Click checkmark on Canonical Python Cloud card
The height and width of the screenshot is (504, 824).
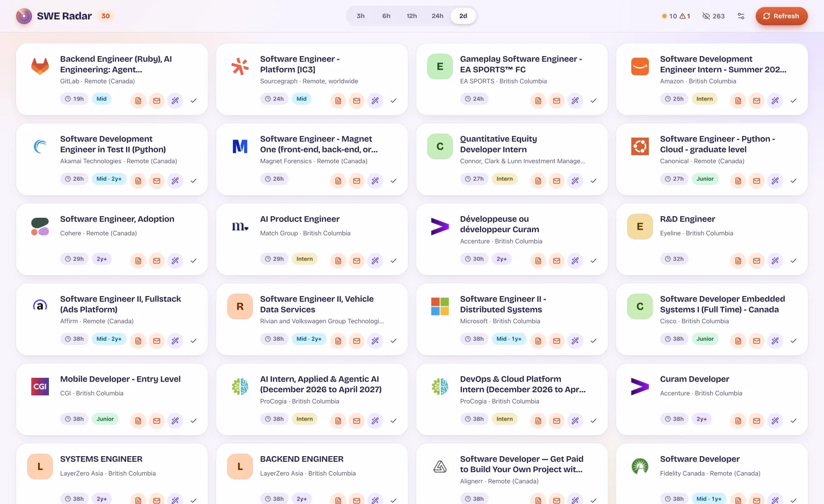tap(794, 181)
